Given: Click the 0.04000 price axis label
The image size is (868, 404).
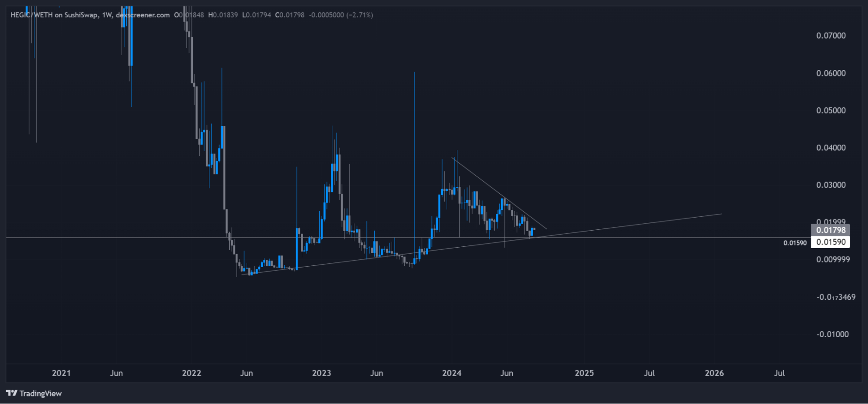Looking at the screenshot, I should click(x=831, y=148).
